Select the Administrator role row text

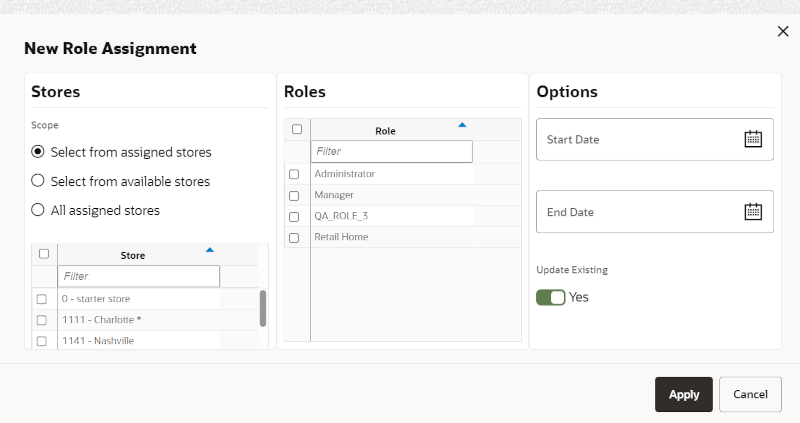click(344, 173)
